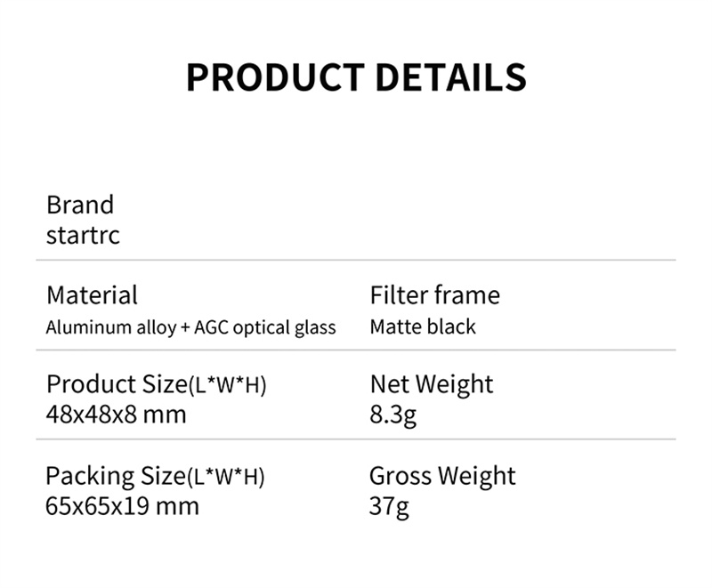
Task: Click the divider line above the Packing Size row
Action: pos(356,439)
